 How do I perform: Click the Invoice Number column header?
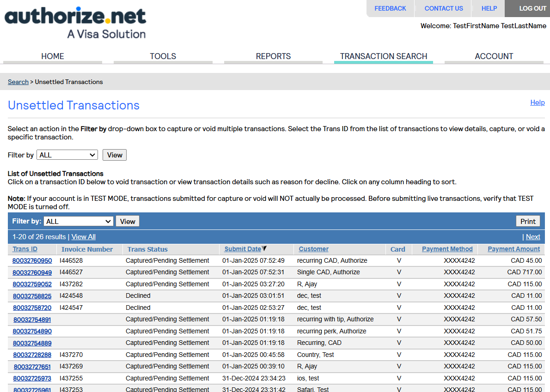click(87, 249)
